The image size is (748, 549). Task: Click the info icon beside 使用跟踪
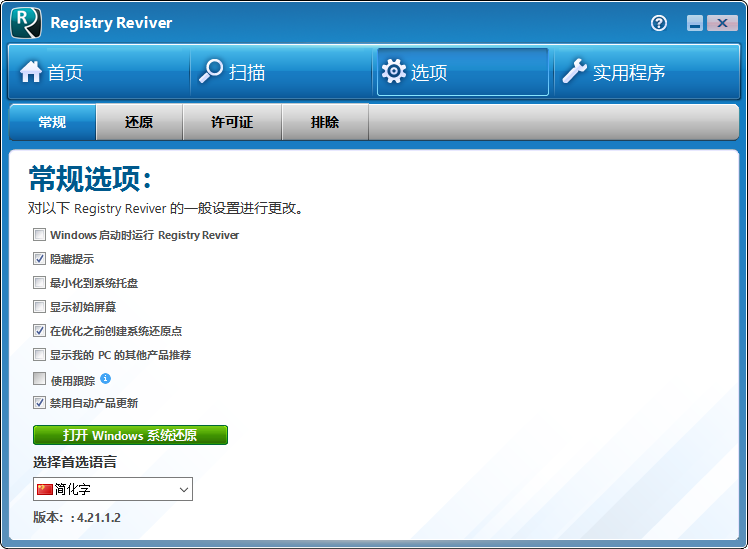click(106, 379)
